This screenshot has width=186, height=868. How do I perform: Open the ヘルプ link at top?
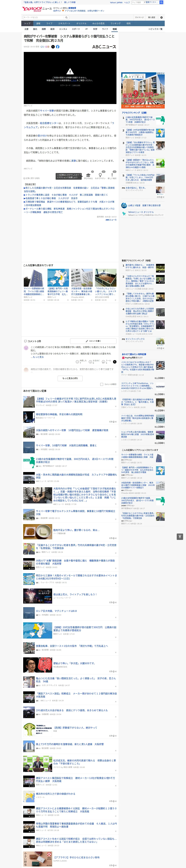(x=127, y=2)
